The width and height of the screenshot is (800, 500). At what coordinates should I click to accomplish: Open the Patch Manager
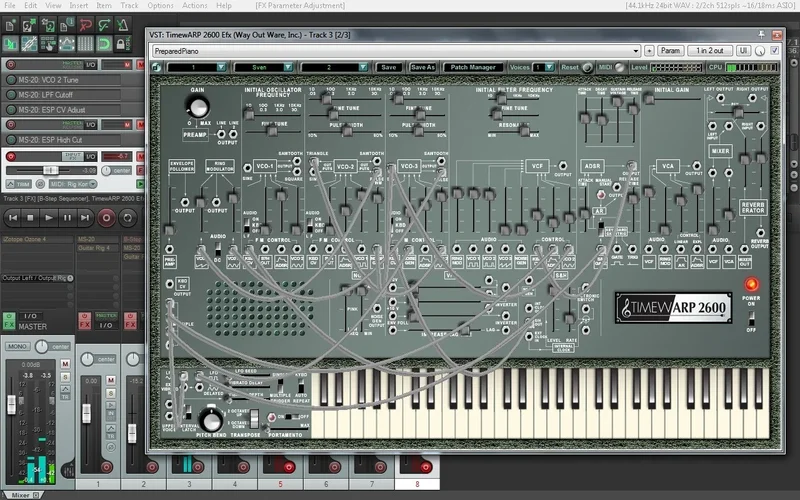[x=473, y=67]
